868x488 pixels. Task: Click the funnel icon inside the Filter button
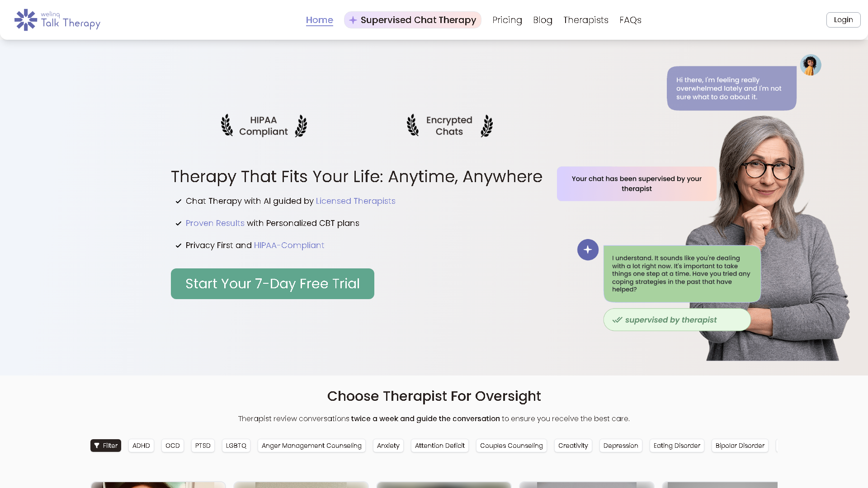[97, 446]
